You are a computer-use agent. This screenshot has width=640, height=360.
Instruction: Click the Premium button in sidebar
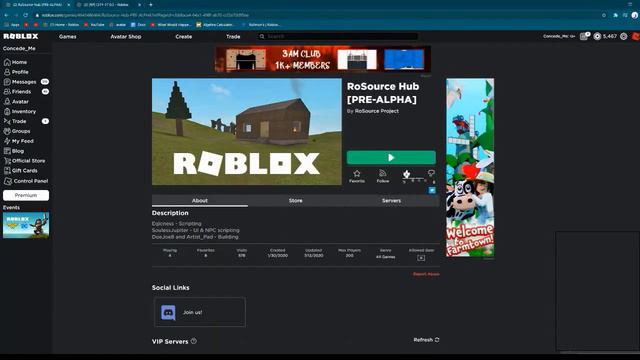(x=26, y=195)
